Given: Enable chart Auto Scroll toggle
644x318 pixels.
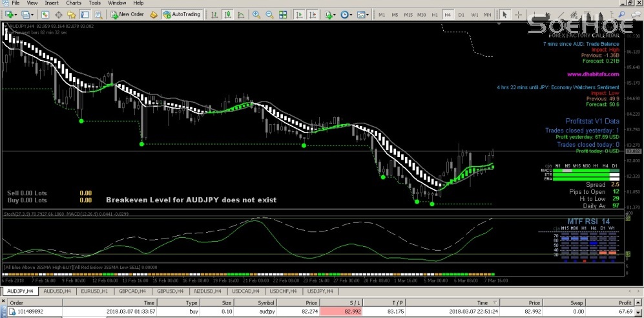Looking at the screenshot, I should point(299,14).
